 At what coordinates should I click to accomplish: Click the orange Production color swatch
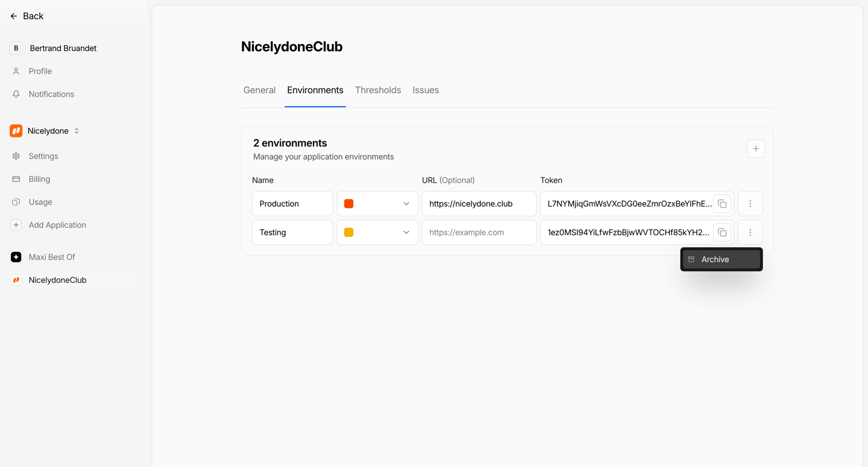[348, 204]
